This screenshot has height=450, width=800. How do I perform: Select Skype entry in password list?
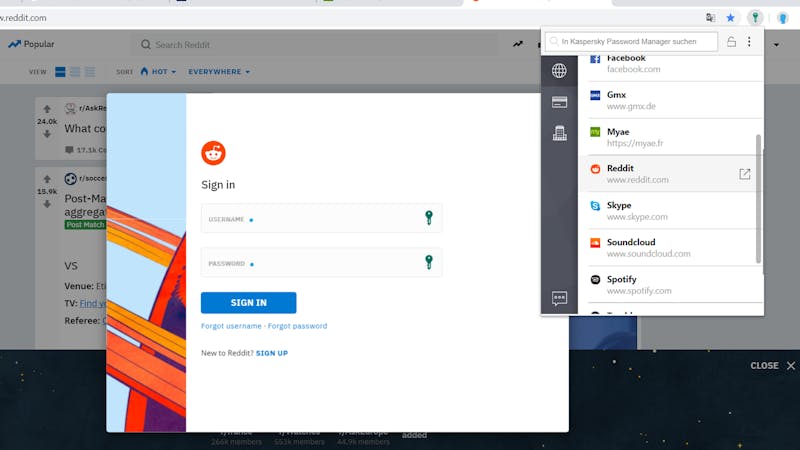point(671,211)
